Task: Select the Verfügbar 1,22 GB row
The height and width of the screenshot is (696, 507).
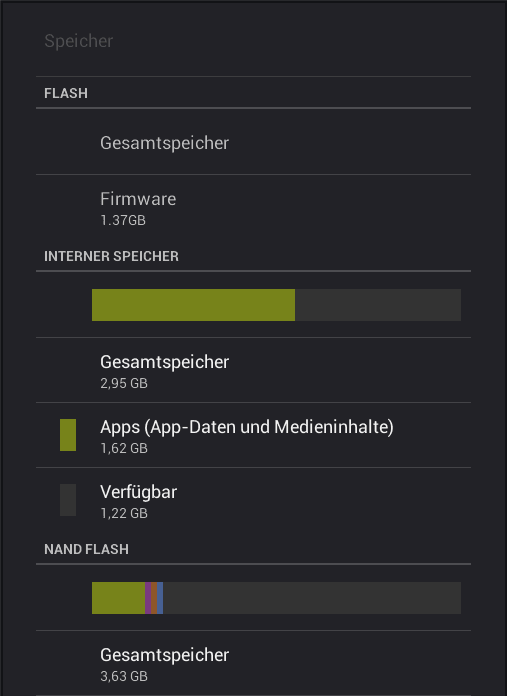Action: point(254,500)
